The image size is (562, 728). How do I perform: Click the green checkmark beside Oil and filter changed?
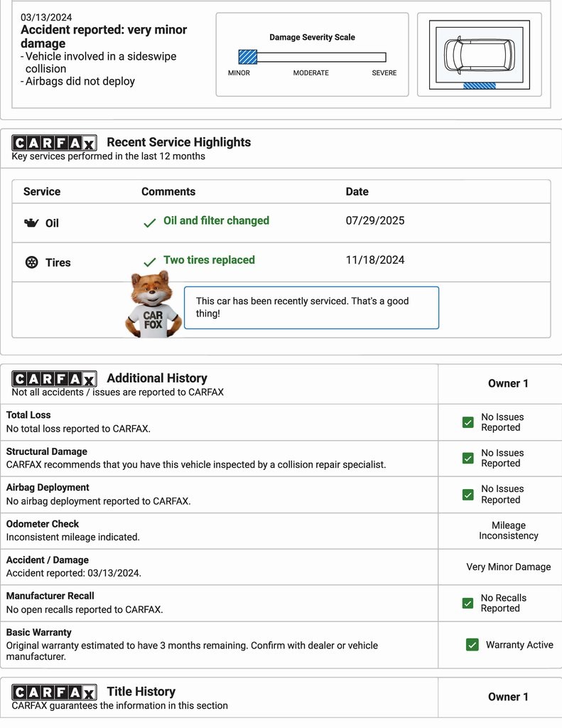coord(149,223)
